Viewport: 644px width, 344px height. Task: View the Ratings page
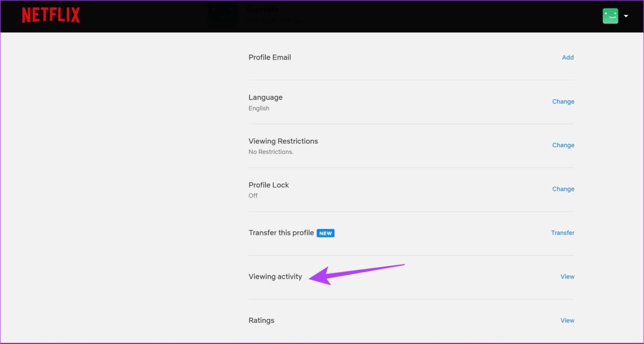[567, 321]
